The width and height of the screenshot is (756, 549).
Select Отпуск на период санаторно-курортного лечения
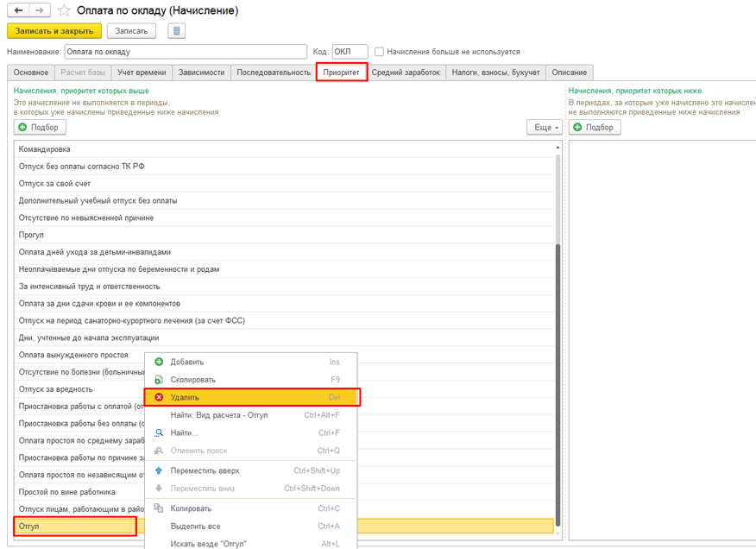click(x=285, y=321)
